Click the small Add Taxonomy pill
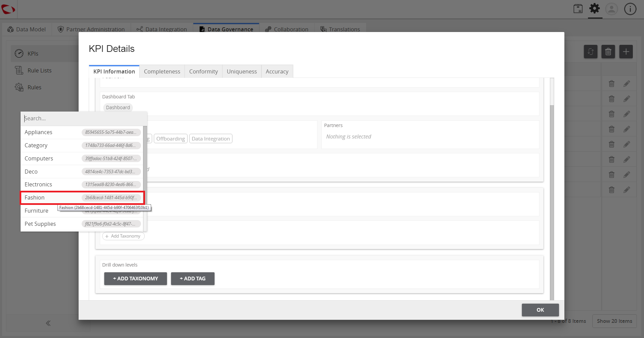This screenshot has width=644, height=338. pos(123,236)
